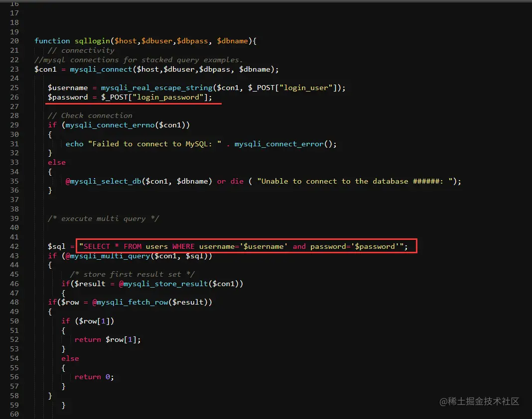Click the '// Check connection' comment
Image resolution: width=532 pixels, height=419 pixels.
90,115
